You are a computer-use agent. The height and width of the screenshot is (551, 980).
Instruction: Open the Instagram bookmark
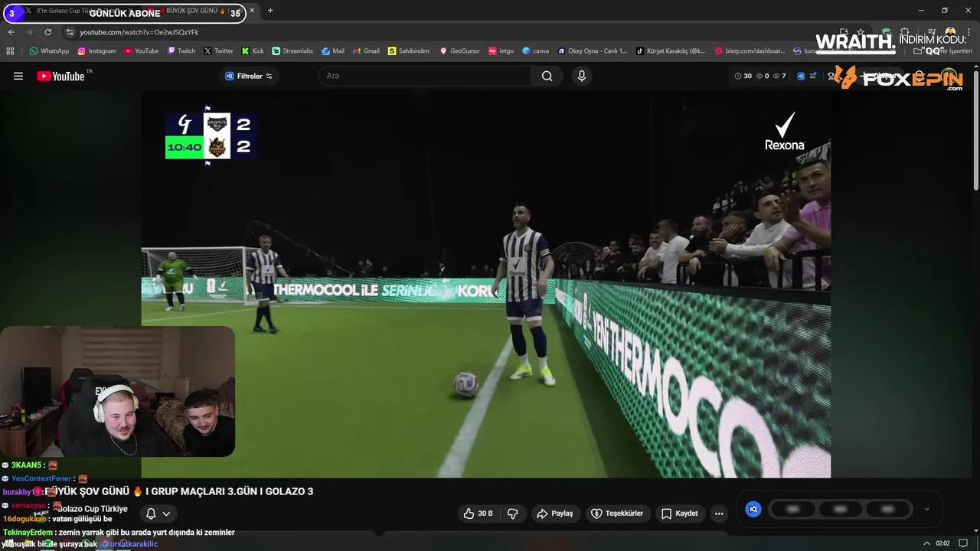96,51
